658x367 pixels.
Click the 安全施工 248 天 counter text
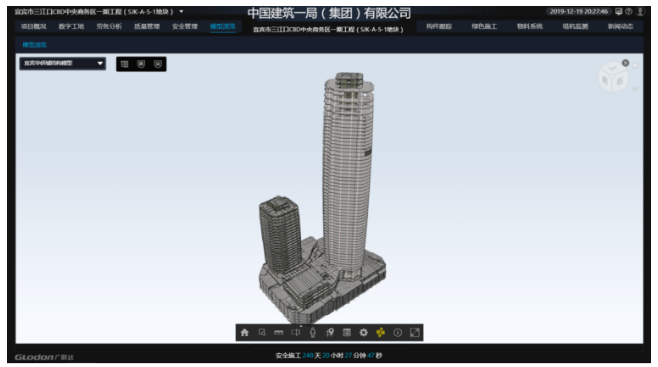[x=329, y=356]
